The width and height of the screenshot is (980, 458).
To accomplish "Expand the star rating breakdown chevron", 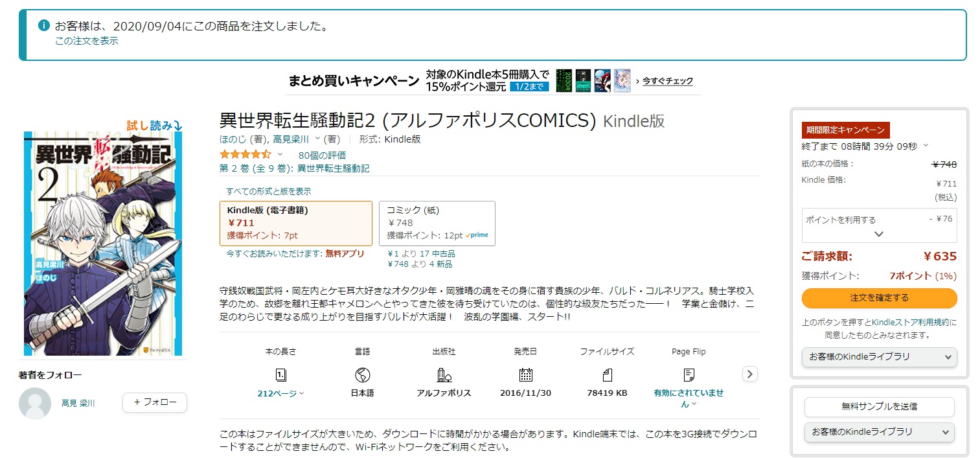I will (x=280, y=155).
